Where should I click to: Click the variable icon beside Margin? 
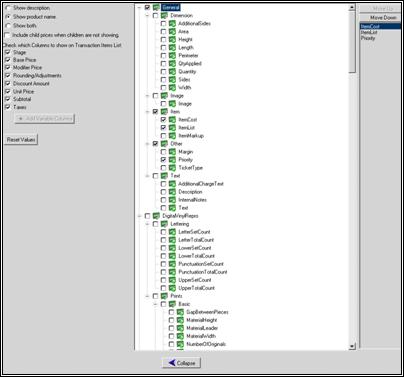(x=172, y=152)
